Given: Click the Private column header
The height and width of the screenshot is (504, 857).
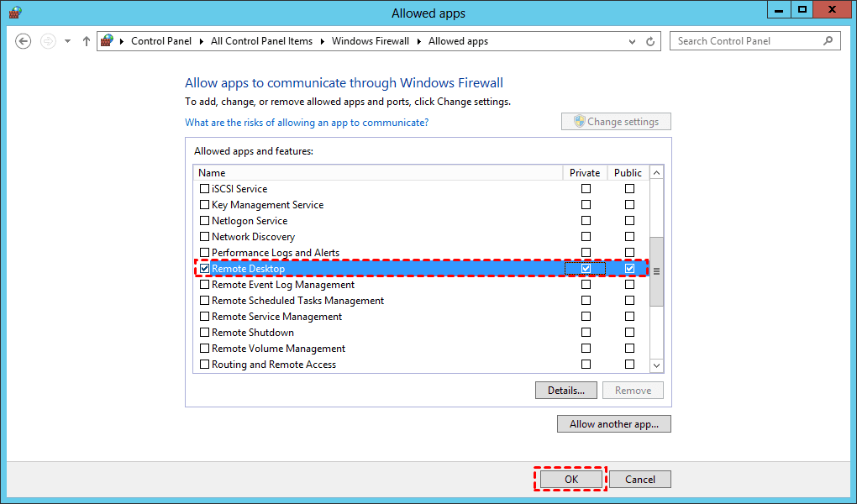Looking at the screenshot, I should [x=584, y=173].
